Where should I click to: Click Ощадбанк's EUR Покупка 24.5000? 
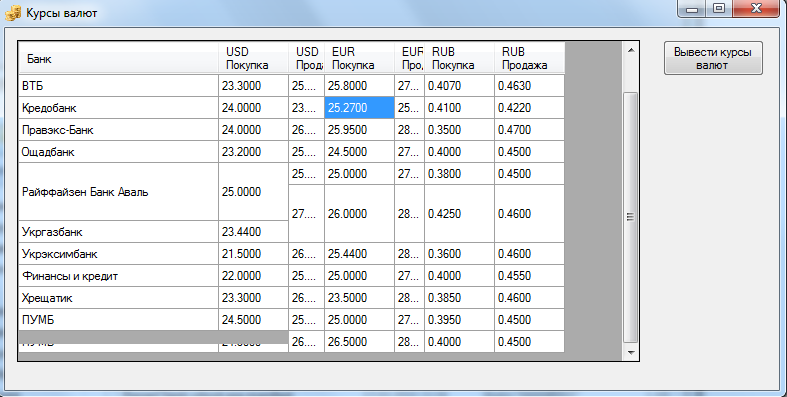(359, 152)
